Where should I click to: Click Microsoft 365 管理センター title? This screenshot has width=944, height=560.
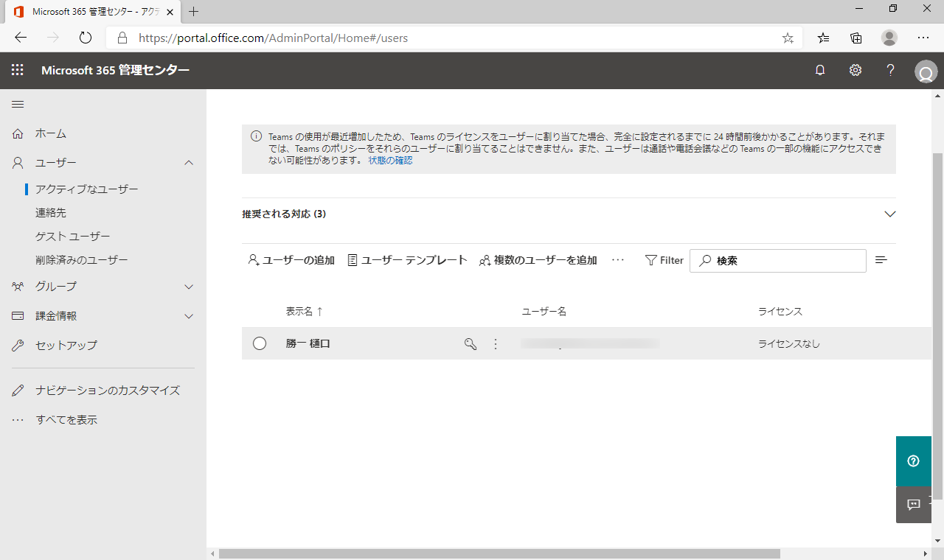click(x=115, y=70)
